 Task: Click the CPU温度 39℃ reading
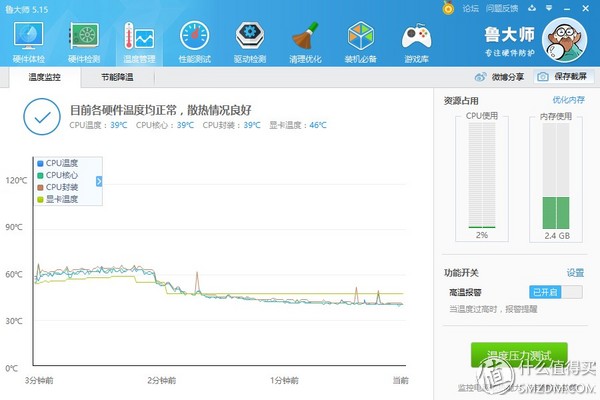pyautogui.click(x=98, y=125)
